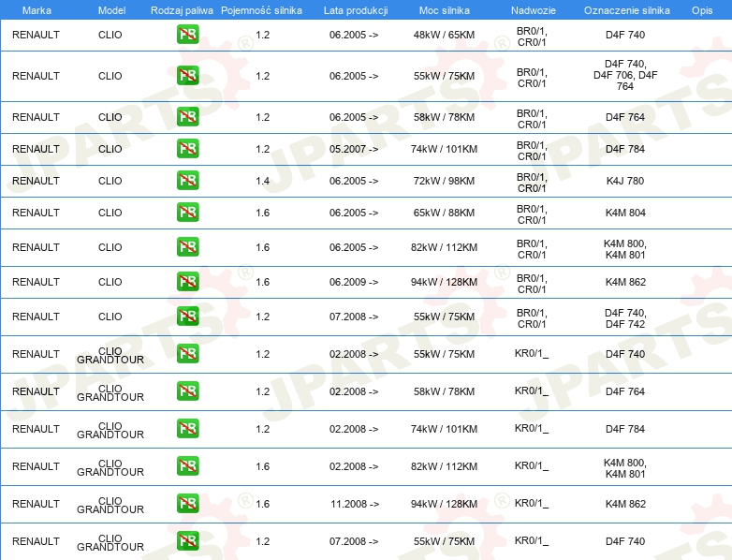This screenshot has height=560, width=732.
Task: Click the fuel icon in the 11.2008 row
Action: coord(187,504)
